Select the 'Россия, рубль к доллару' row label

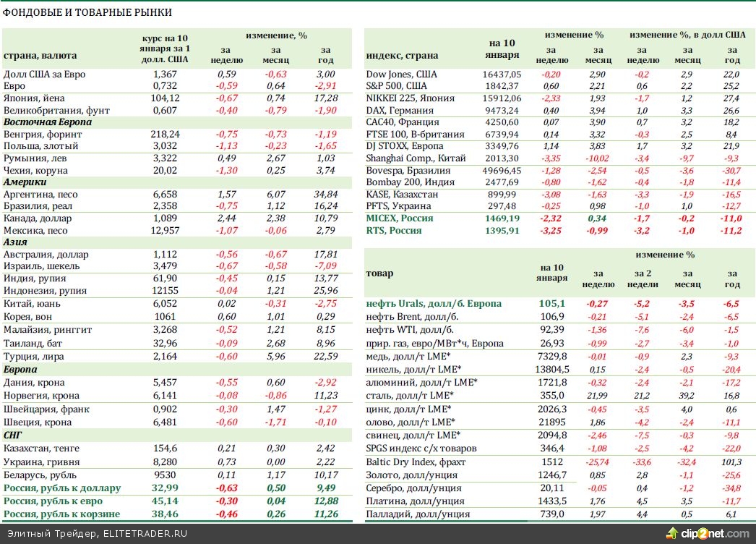(61, 488)
